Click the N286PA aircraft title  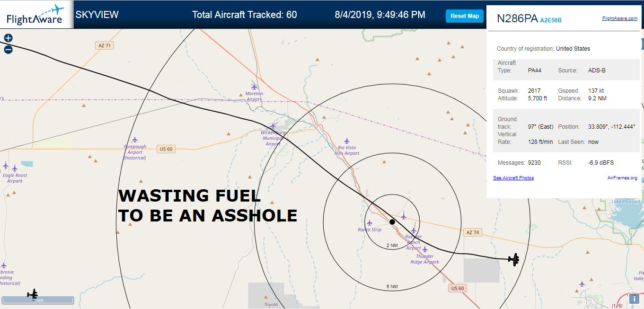point(517,18)
